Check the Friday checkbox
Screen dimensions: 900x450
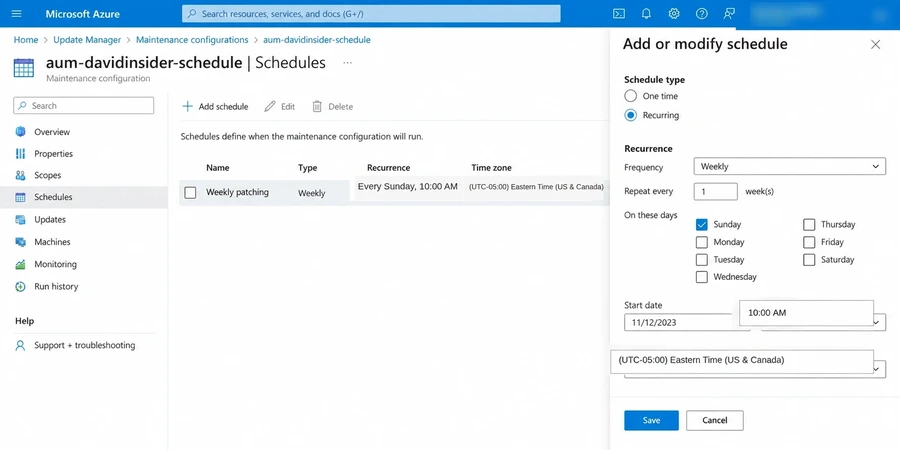[809, 242]
